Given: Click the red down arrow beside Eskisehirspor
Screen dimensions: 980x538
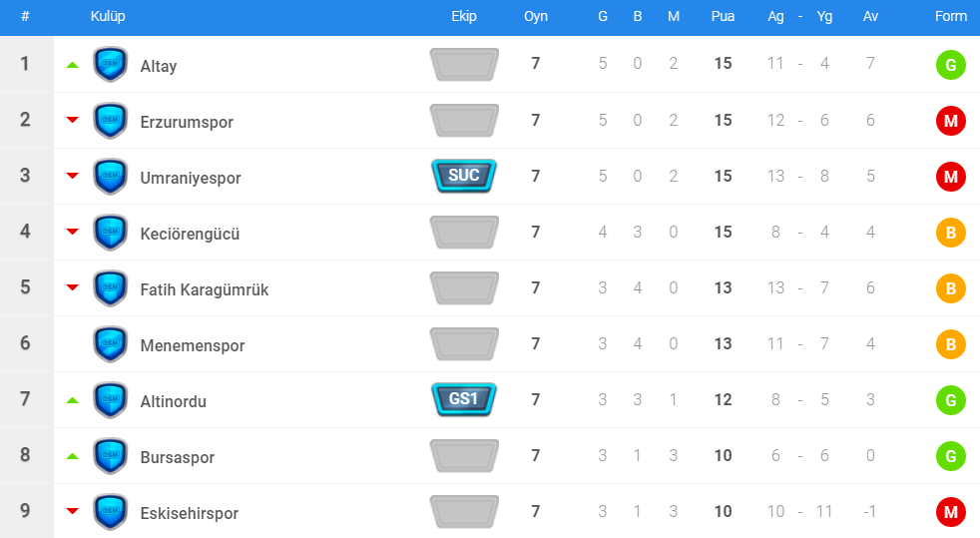Looking at the screenshot, I should [x=72, y=512].
